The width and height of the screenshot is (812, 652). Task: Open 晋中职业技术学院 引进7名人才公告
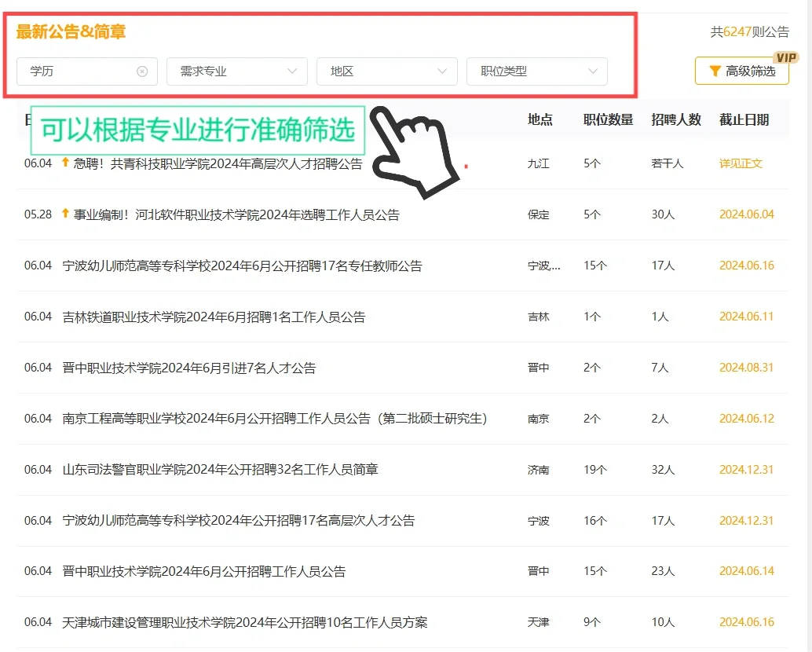coord(189,368)
